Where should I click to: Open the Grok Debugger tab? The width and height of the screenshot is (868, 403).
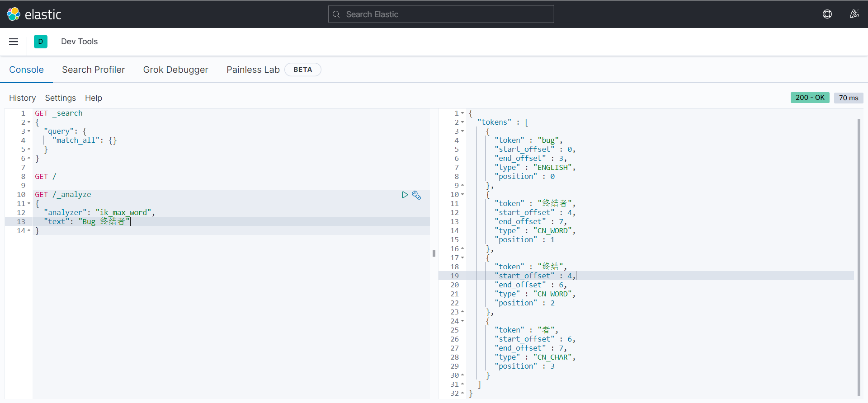coord(176,70)
